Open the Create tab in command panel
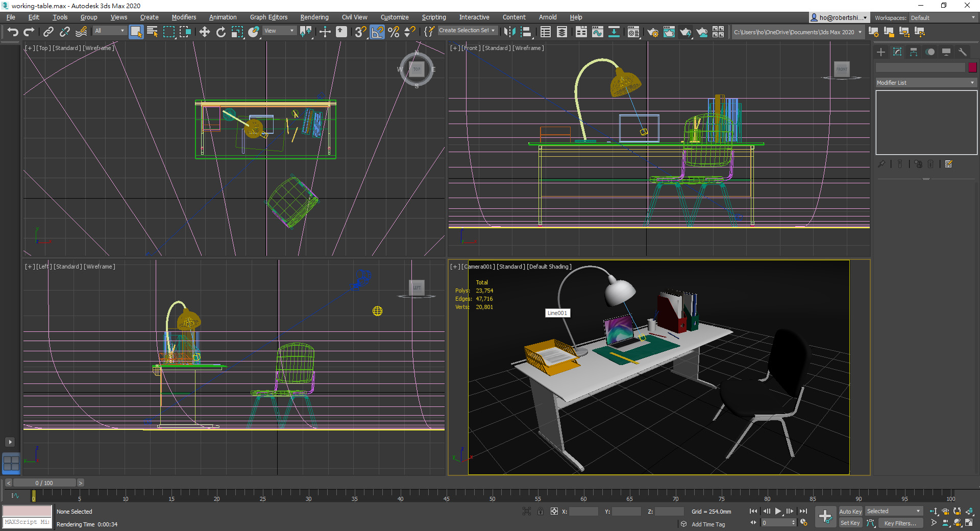Viewport: 980px width, 531px height. (881, 52)
